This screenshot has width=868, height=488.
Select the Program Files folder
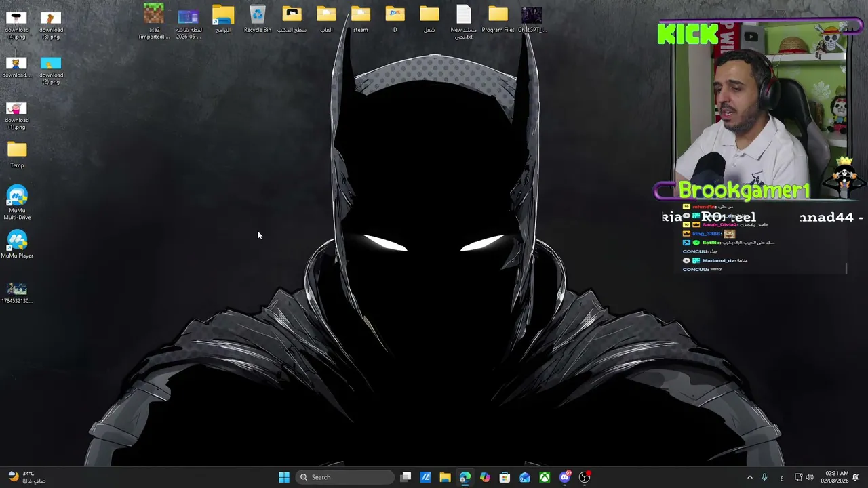coord(498,19)
